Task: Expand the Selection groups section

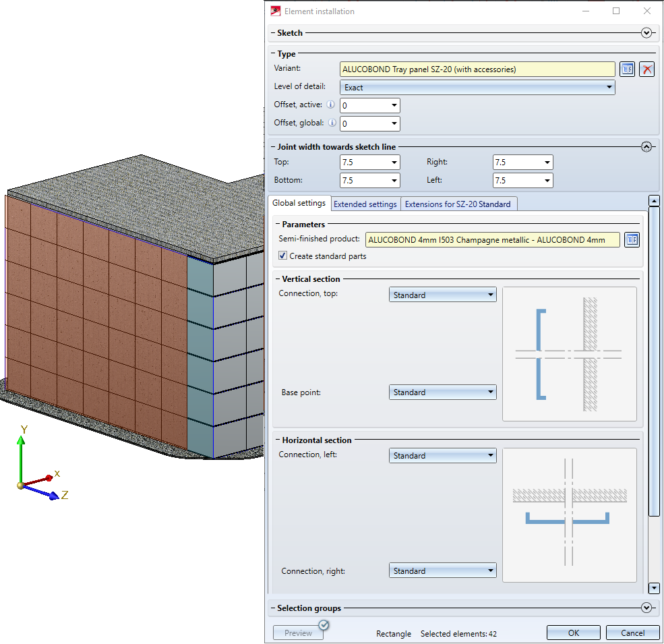Action: 646,608
